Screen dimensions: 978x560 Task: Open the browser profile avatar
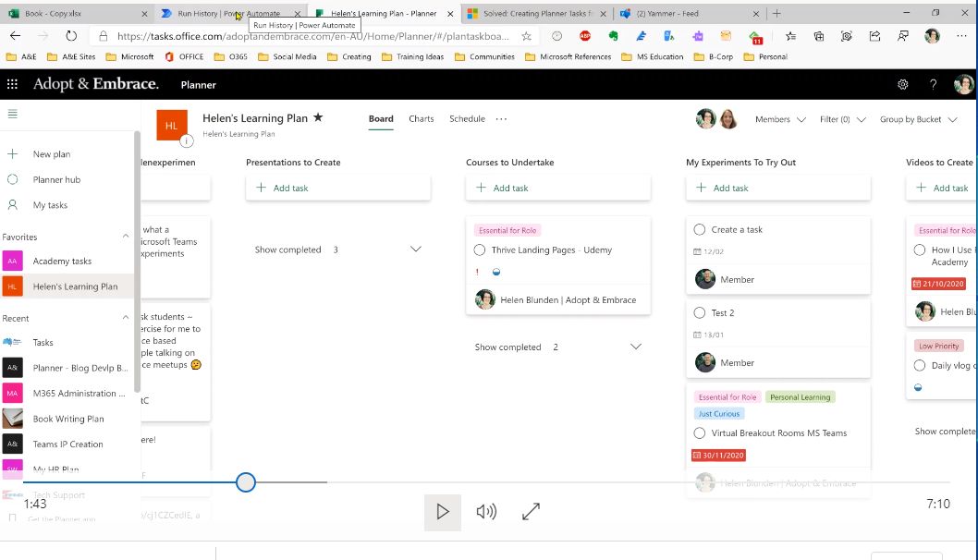[x=932, y=36]
